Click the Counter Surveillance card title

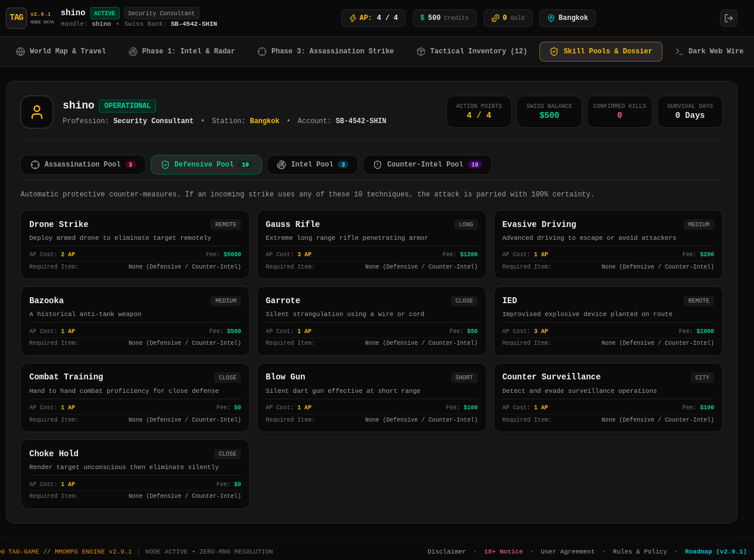(551, 377)
